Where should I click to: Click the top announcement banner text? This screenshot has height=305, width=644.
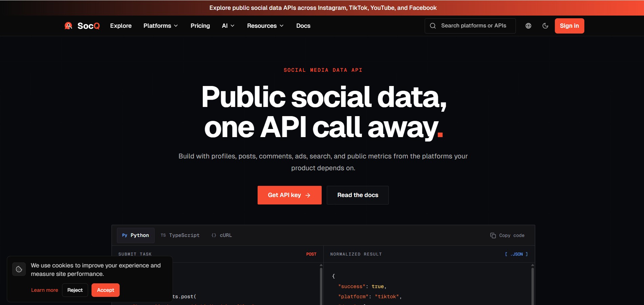coord(323,8)
